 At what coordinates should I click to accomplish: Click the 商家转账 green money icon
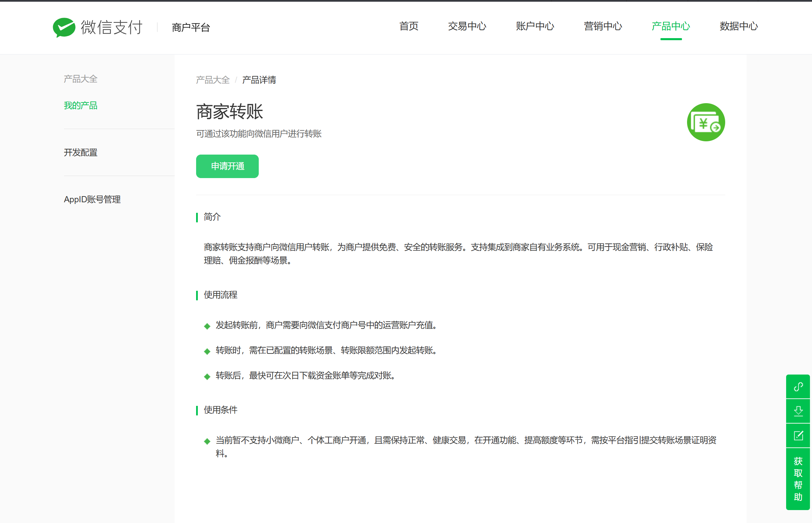[x=706, y=122]
